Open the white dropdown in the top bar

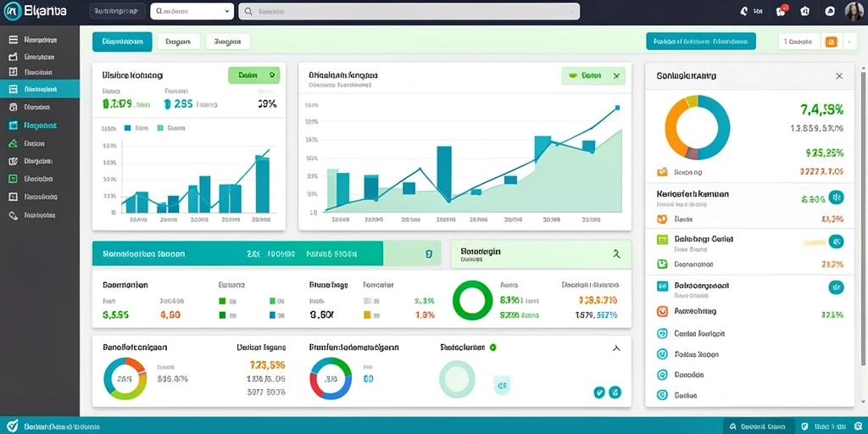click(x=192, y=11)
